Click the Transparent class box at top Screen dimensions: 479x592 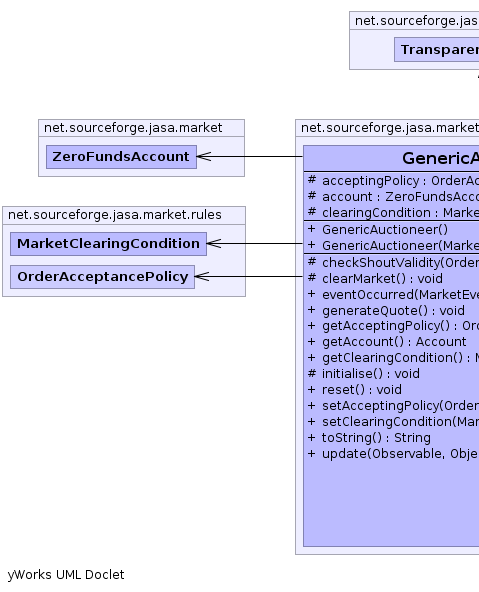point(437,49)
